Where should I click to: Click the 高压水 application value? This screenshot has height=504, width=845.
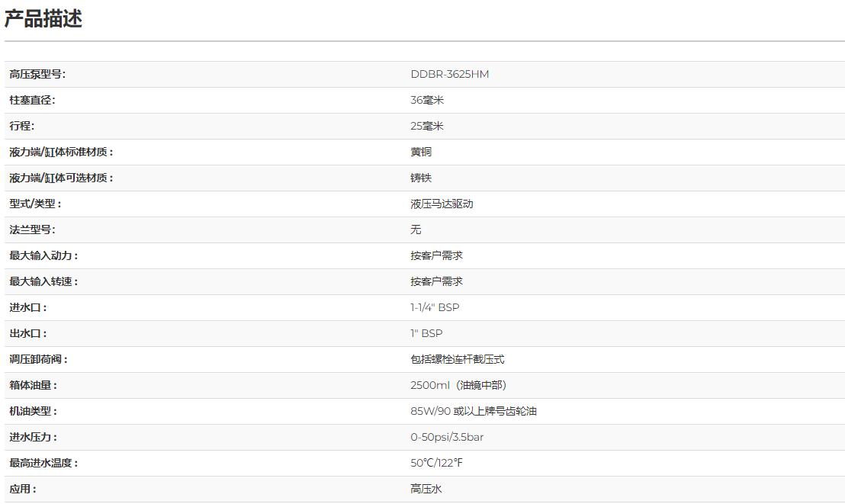pos(426,489)
